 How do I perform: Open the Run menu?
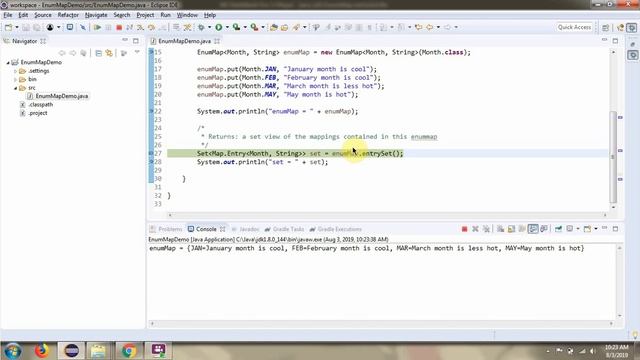pyautogui.click(x=165, y=15)
